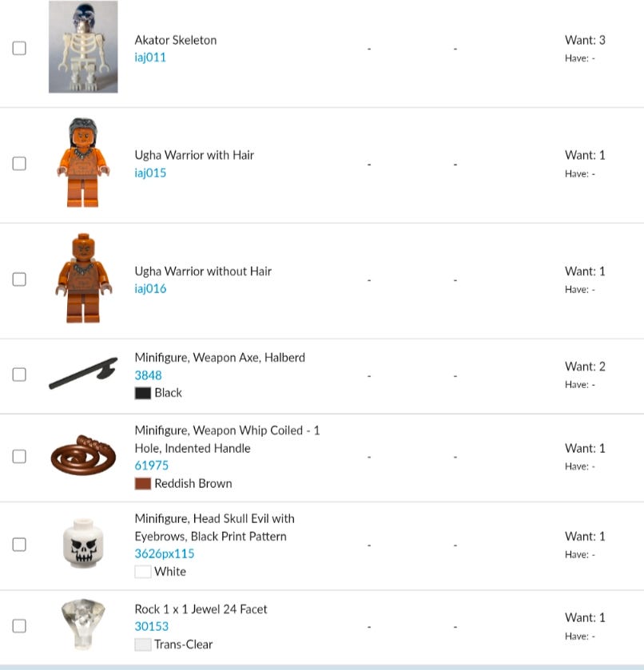
Task: View the black halberd axe image
Action: tap(83, 374)
